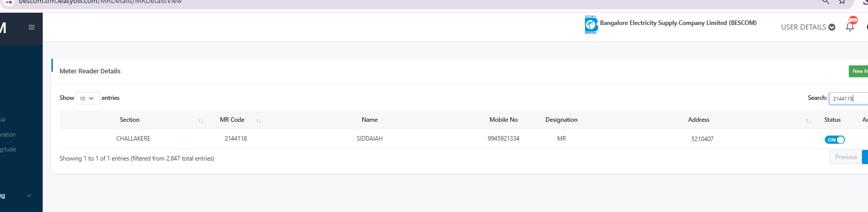Image resolution: width=868 pixels, height=212 pixels.
Task: Click the green New button
Action: click(858, 71)
